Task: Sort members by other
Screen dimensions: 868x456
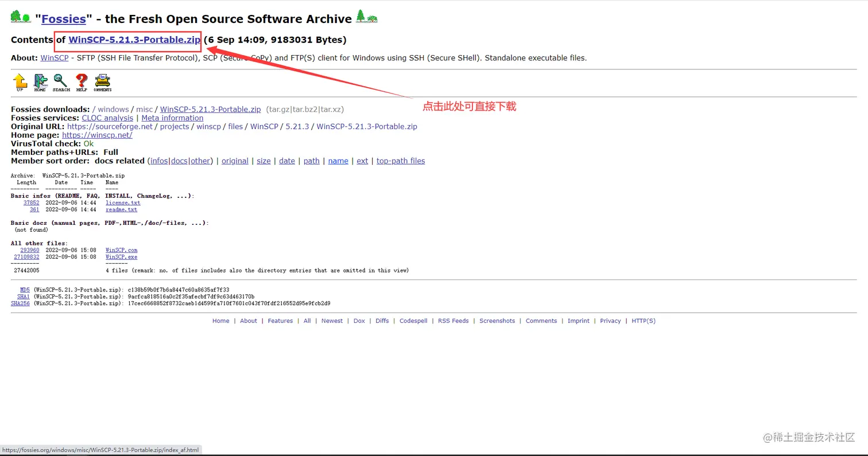Action: [200, 161]
